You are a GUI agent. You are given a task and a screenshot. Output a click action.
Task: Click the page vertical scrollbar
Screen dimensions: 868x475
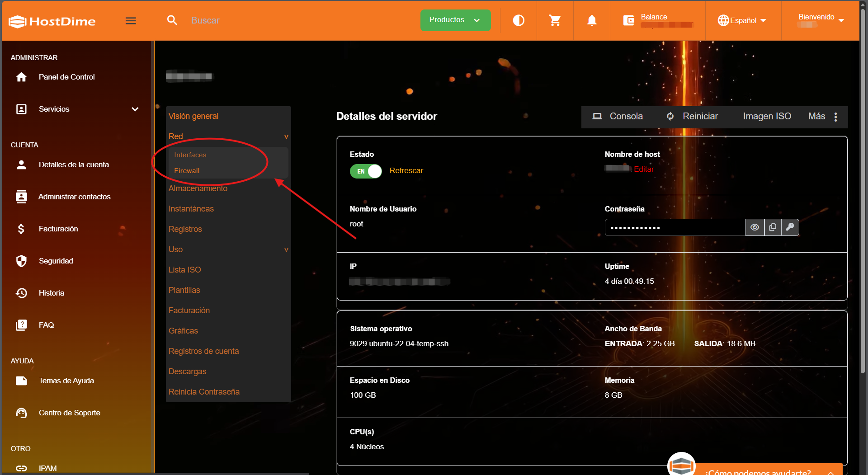point(863,181)
